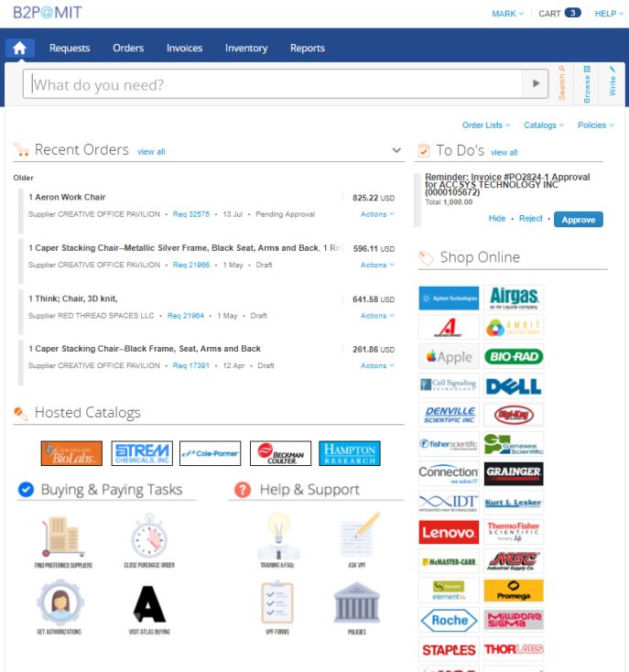Submit search with the arrow button
This screenshot has height=672, width=629.
535,84
